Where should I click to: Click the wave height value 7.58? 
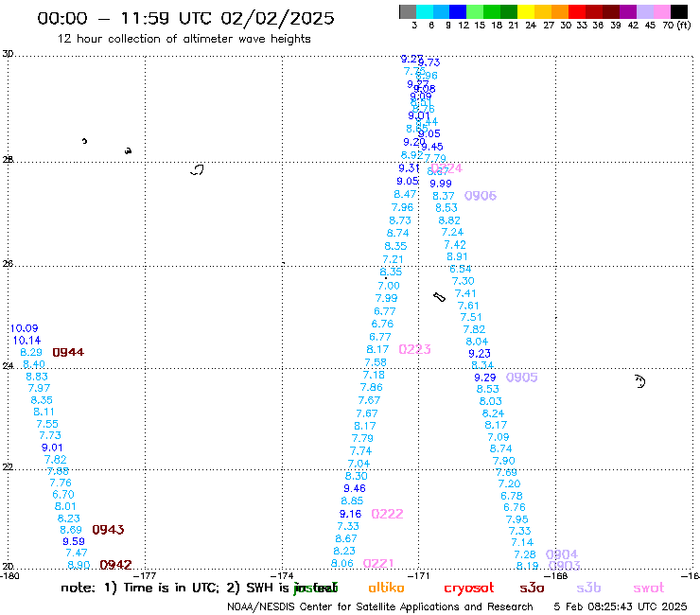point(376,362)
